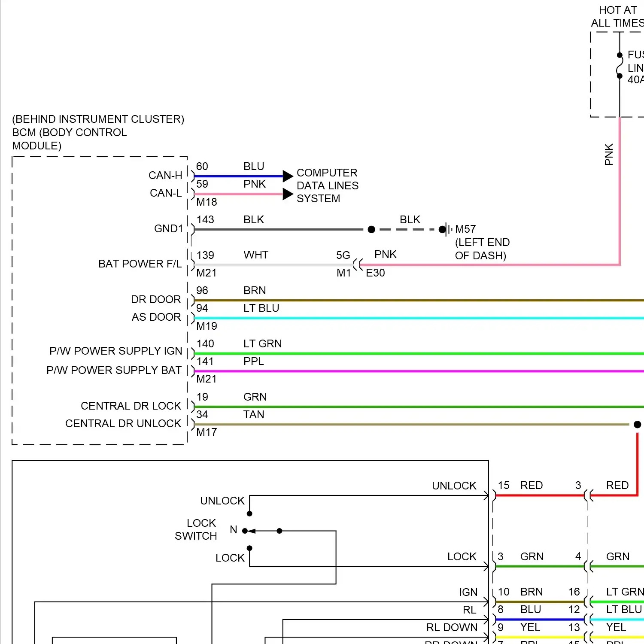Select the lock switch UNLOCK contact dot
The image size is (644, 644).
click(x=249, y=513)
